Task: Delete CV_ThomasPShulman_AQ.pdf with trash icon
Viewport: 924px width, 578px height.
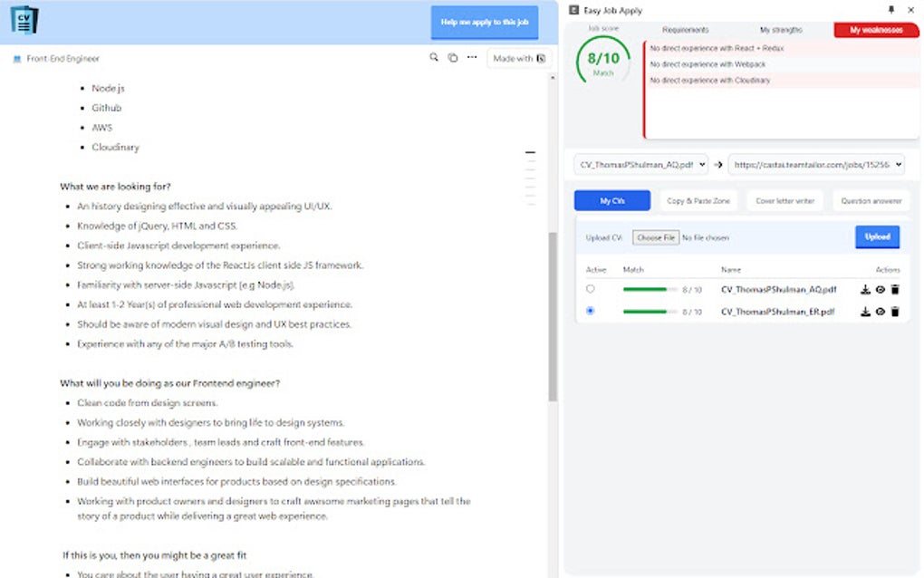Action: 896,290
